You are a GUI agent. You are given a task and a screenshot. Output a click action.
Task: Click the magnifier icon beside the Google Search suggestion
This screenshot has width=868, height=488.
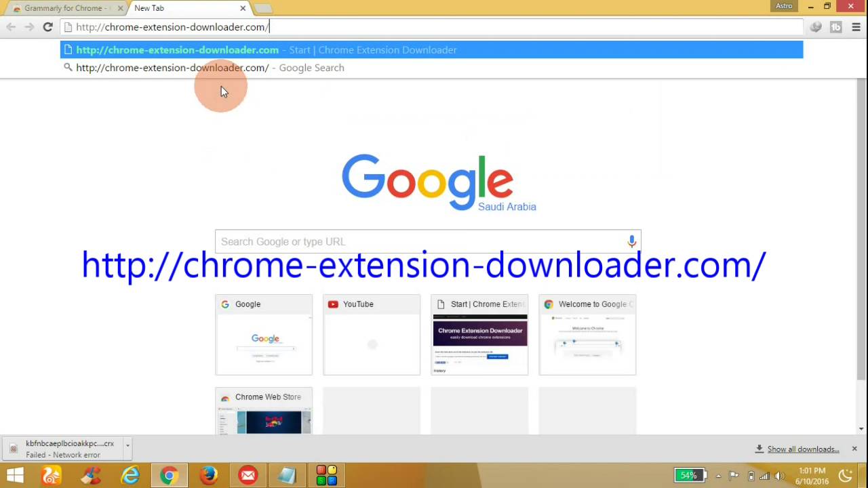(68, 67)
